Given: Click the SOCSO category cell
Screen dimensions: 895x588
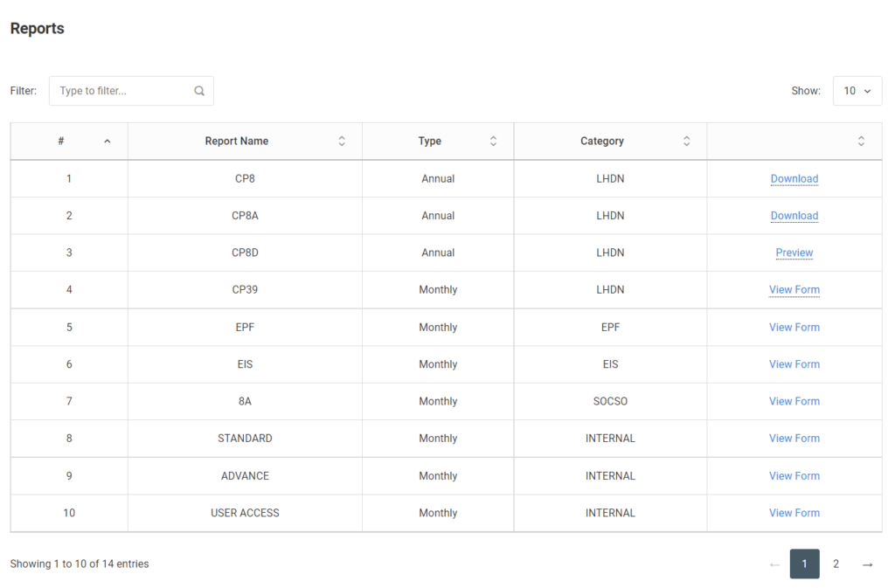Looking at the screenshot, I should tap(610, 402).
